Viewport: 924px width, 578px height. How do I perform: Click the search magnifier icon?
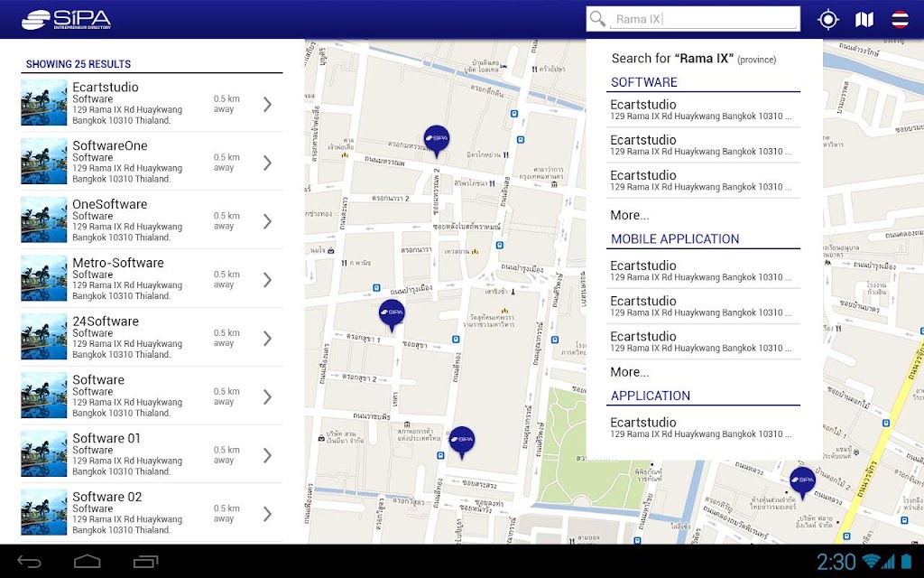point(597,19)
